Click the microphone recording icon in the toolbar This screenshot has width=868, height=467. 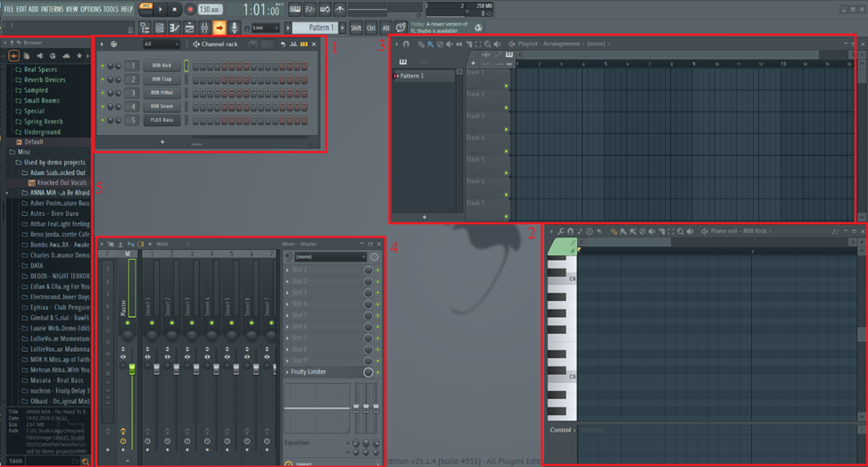pyautogui.click(x=234, y=28)
